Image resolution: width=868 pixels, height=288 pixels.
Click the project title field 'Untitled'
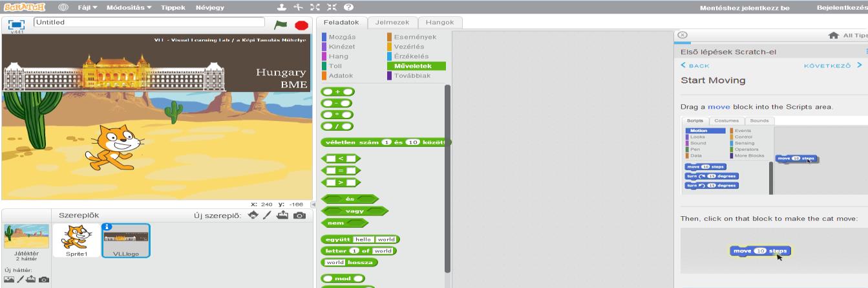tap(149, 22)
